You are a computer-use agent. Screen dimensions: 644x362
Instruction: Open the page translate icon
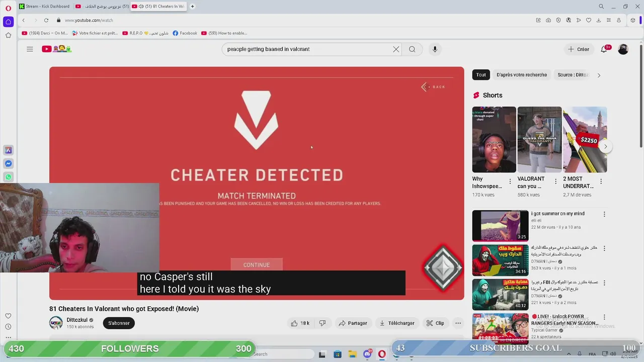tap(569, 20)
